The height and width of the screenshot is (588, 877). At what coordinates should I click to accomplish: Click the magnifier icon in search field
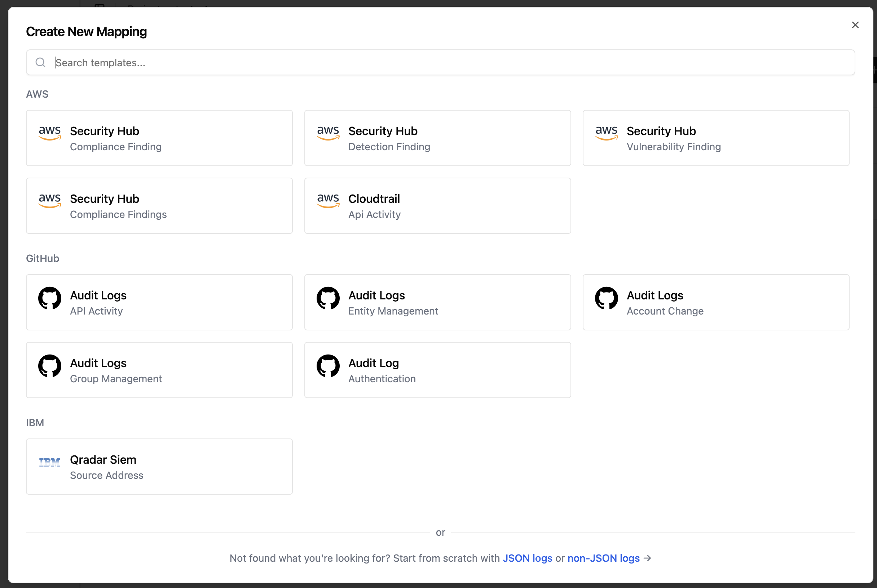[40, 63]
